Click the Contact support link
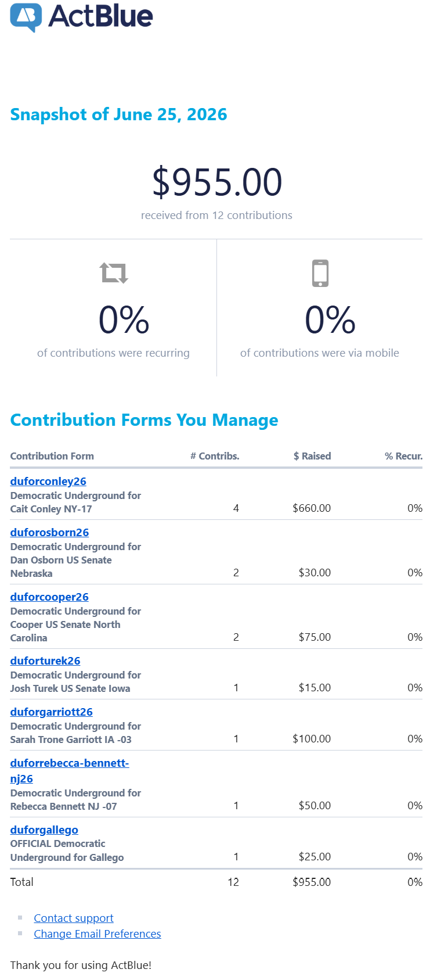This screenshot has width=430, height=980. point(74,918)
